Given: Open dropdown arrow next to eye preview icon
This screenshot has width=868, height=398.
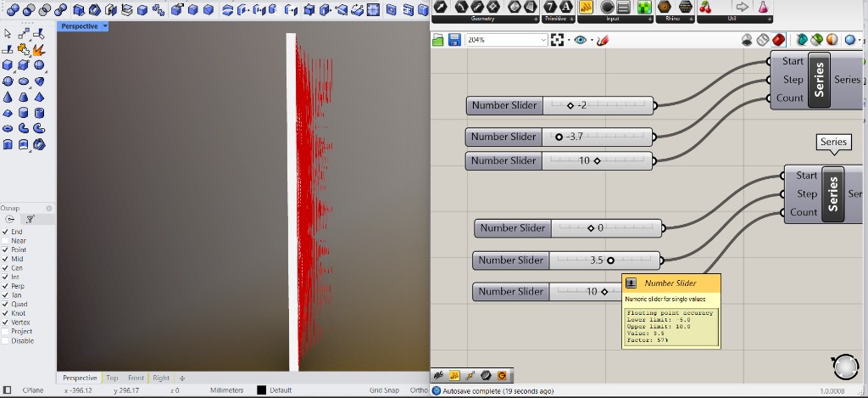Looking at the screenshot, I should click(592, 40).
